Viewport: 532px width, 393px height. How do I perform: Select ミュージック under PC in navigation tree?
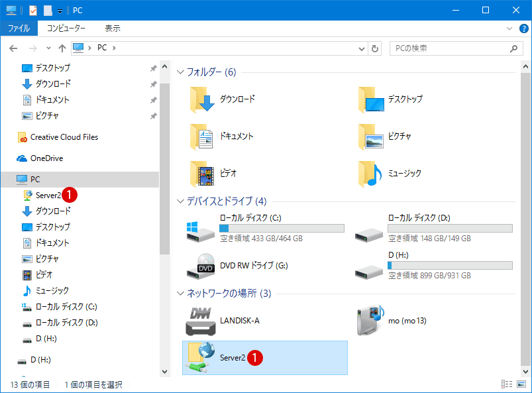(x=52, y=290)
